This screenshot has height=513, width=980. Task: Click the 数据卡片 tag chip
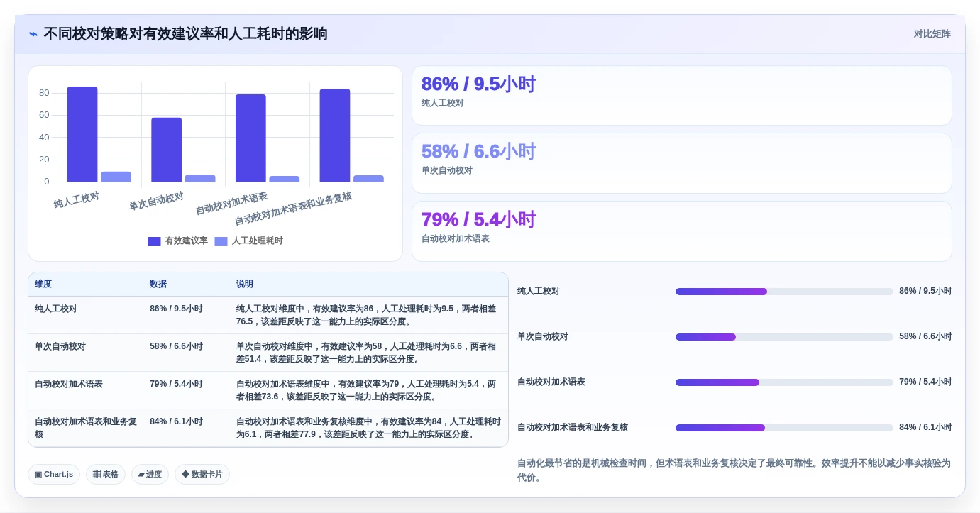[x=202, y=474]
